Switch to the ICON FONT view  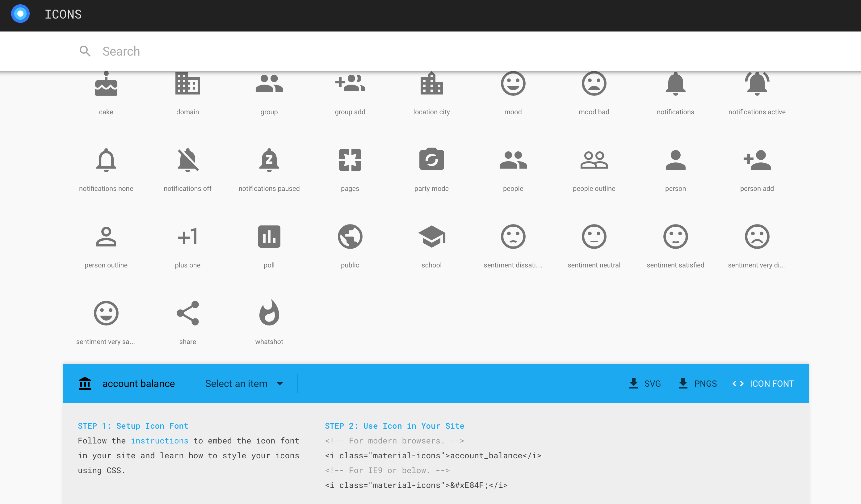(763, 384)
